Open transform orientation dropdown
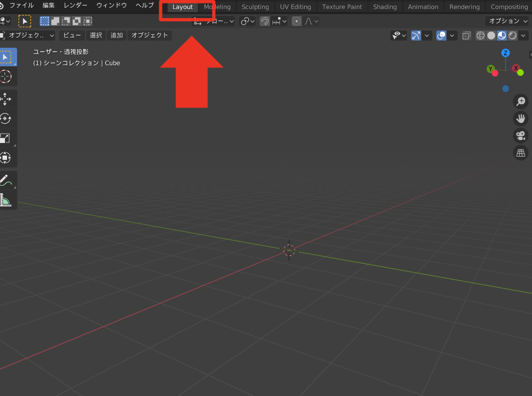 coord(213,22)
